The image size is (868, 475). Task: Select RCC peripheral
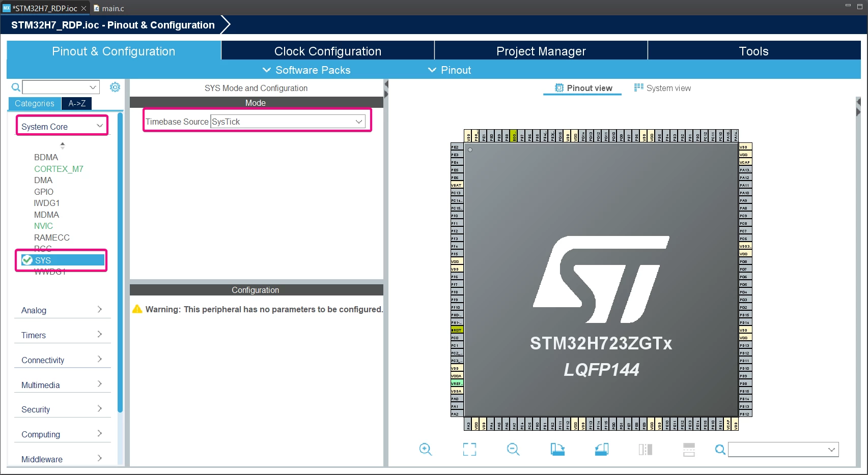pyautogui.click(x=43, y=249)
